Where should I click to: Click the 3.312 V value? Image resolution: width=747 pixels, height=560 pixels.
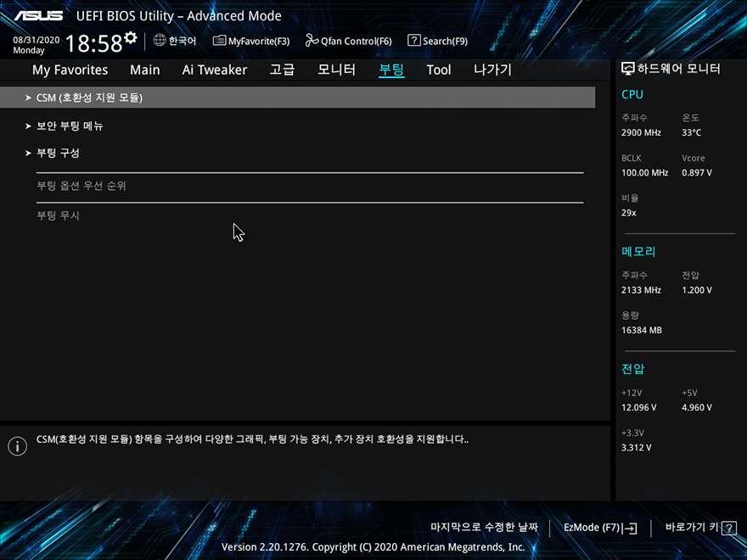[636, 448]
